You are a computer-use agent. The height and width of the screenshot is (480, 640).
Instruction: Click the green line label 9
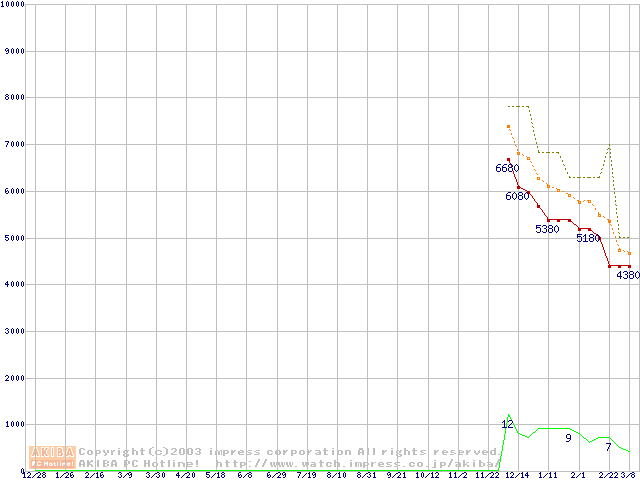(568, 438)
